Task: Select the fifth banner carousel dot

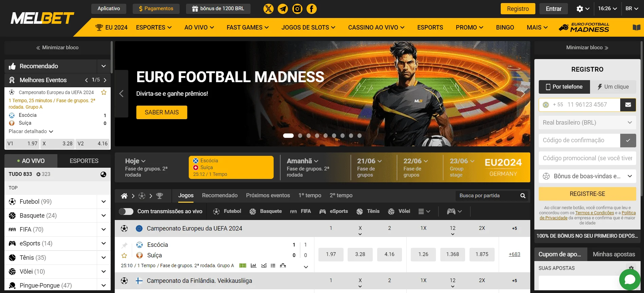Action: click(326, 135)
